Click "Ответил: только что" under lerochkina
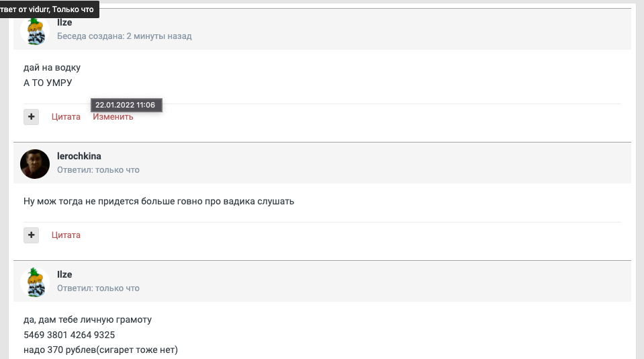The image size is (644, 359). click(98, 170)
